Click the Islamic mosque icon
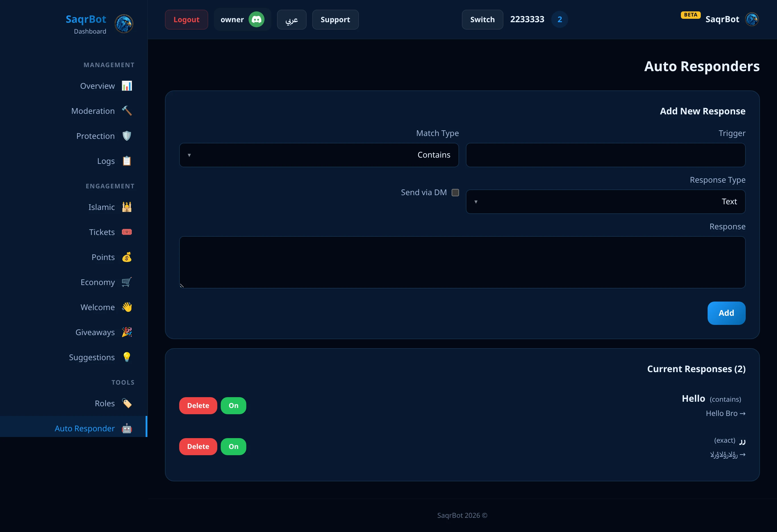Screen dimensions: 777x532 click(x=127, y=207)
